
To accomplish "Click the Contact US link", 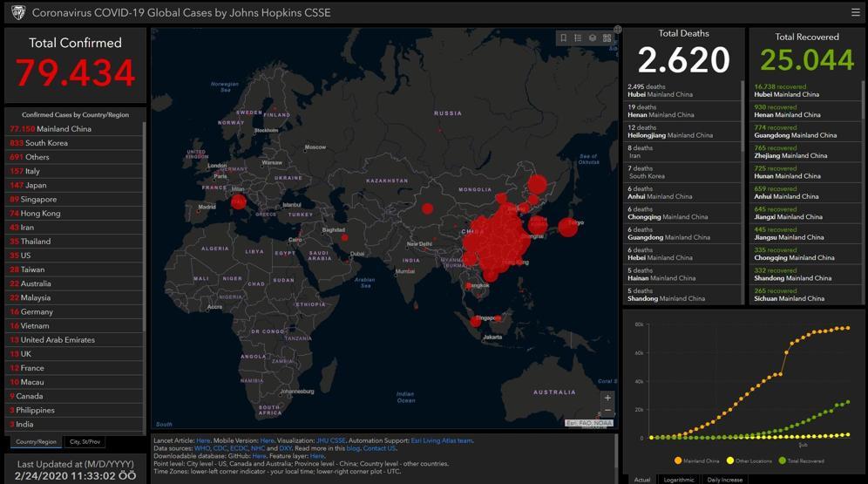I will tap(379, 448).
